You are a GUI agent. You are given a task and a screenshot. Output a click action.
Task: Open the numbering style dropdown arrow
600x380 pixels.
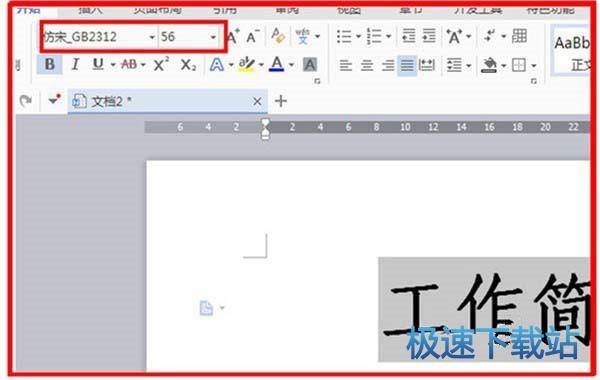pos(388,37)
